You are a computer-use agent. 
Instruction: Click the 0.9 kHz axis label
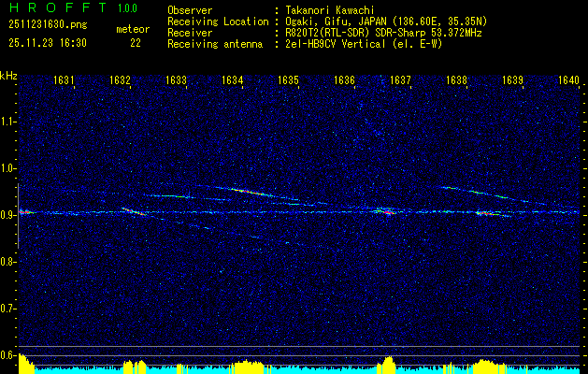[7, 215]
